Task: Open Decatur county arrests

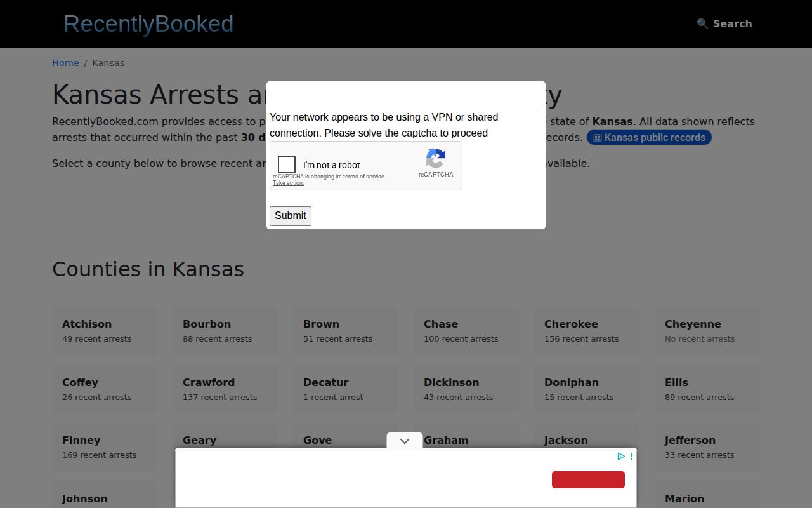Action: point(346,389)
